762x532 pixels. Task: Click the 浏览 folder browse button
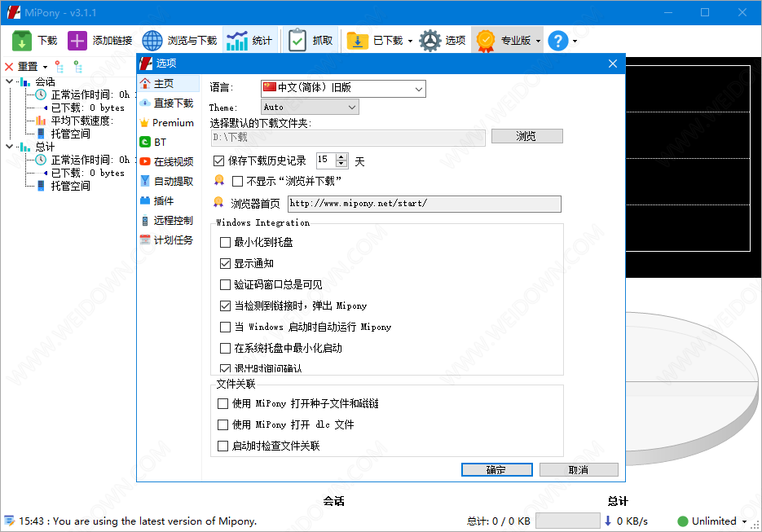[x=526, y=136]
